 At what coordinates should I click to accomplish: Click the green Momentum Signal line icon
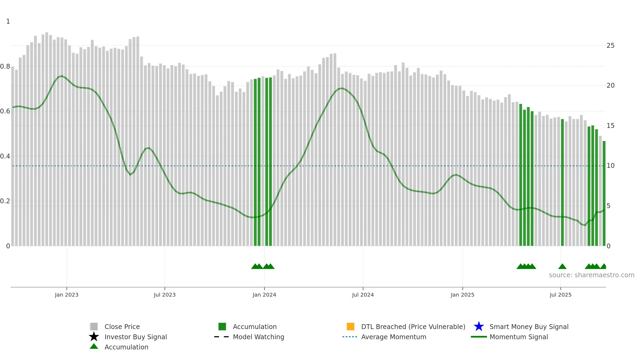pos(479,337)
